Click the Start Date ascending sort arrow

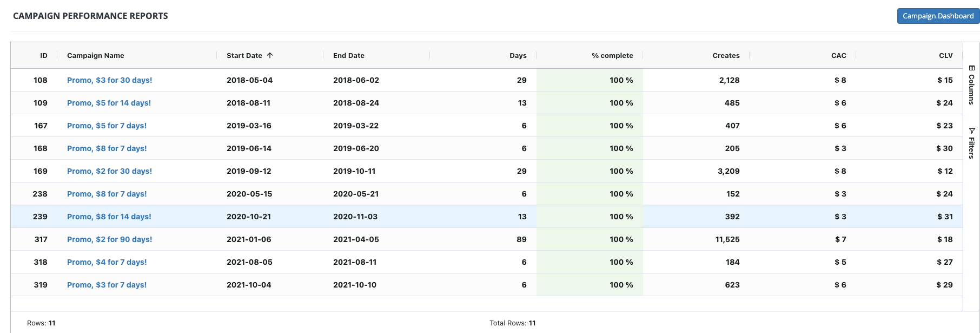click(x=270, y=55)
